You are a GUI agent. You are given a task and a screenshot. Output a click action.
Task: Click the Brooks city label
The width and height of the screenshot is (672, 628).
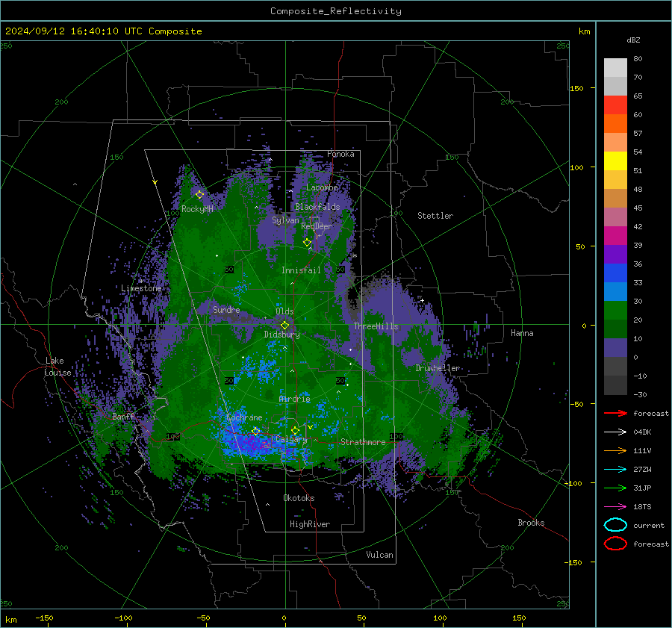(x=531, y=523)
